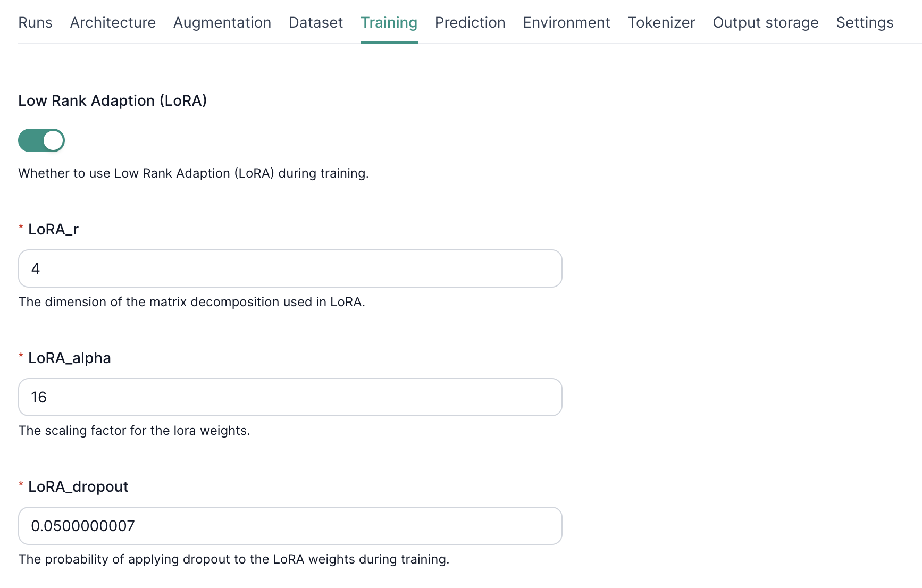Select the LoRA_dropout input field
The width and height of the screenshot is (922, 588).
pyautogui.click(x=290, y=526)
